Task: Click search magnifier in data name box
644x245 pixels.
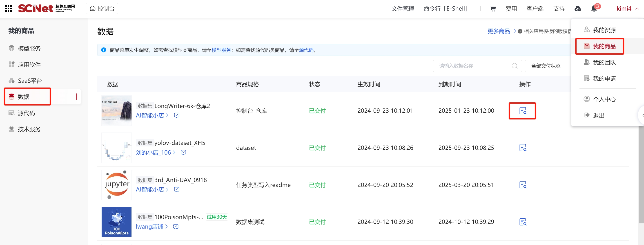Action: point(515,66)
